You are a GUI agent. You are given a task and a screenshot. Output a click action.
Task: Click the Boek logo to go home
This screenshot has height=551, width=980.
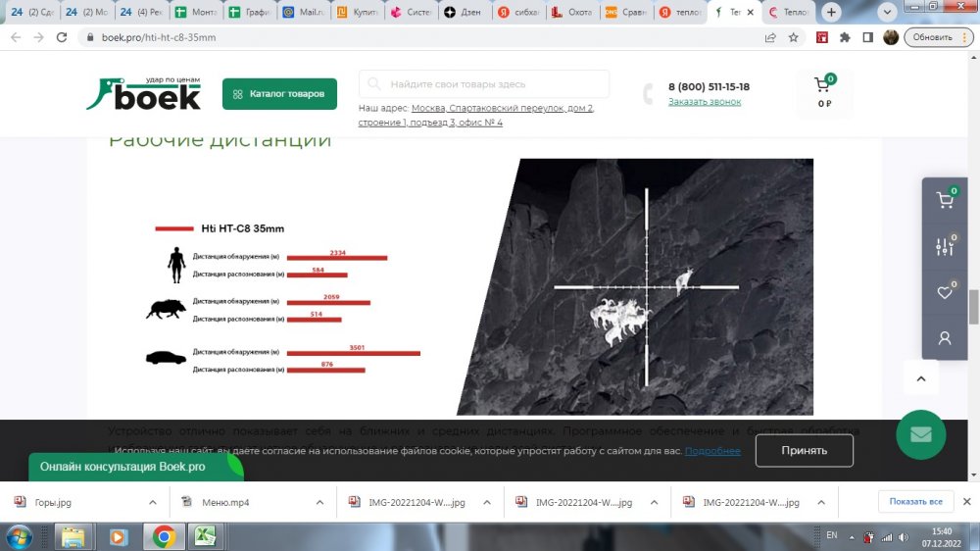pos(143,94)
